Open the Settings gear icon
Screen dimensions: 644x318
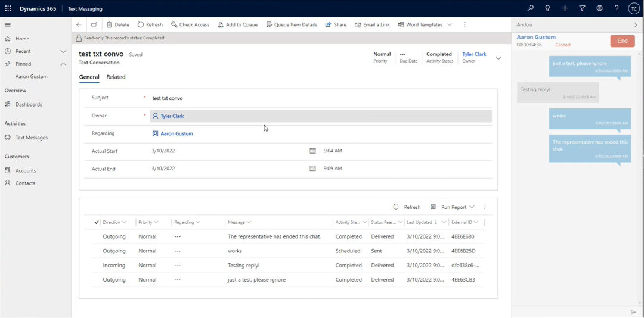599,8
